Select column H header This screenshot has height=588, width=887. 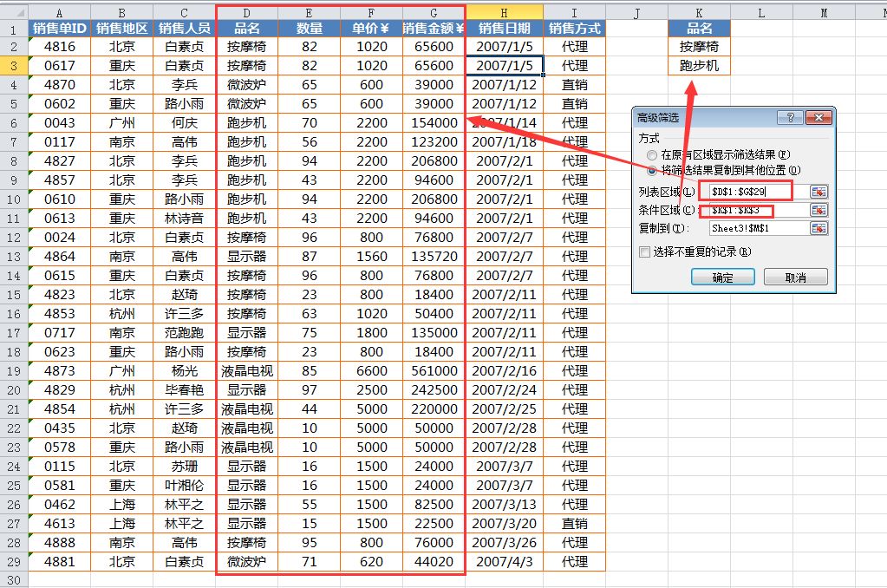504,12
